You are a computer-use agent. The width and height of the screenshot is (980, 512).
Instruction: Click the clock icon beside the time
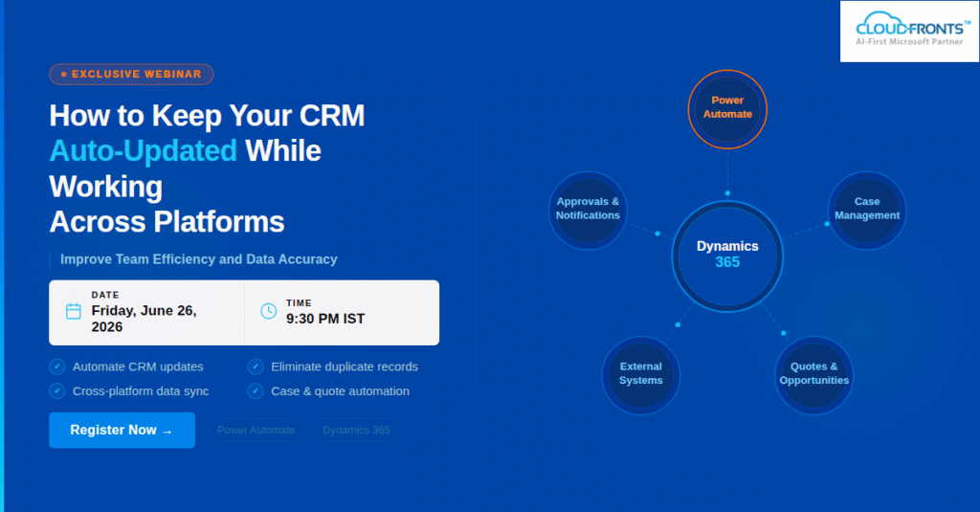(x=269, y=311)
